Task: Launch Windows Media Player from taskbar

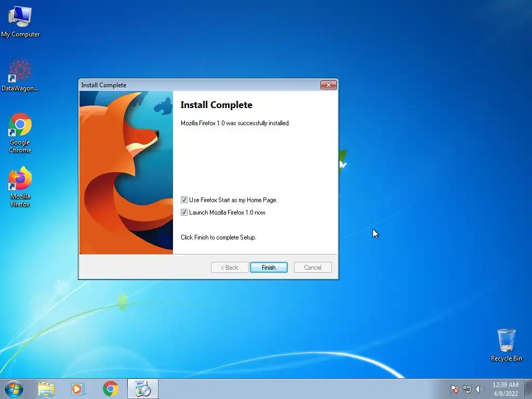Action: 78,389
